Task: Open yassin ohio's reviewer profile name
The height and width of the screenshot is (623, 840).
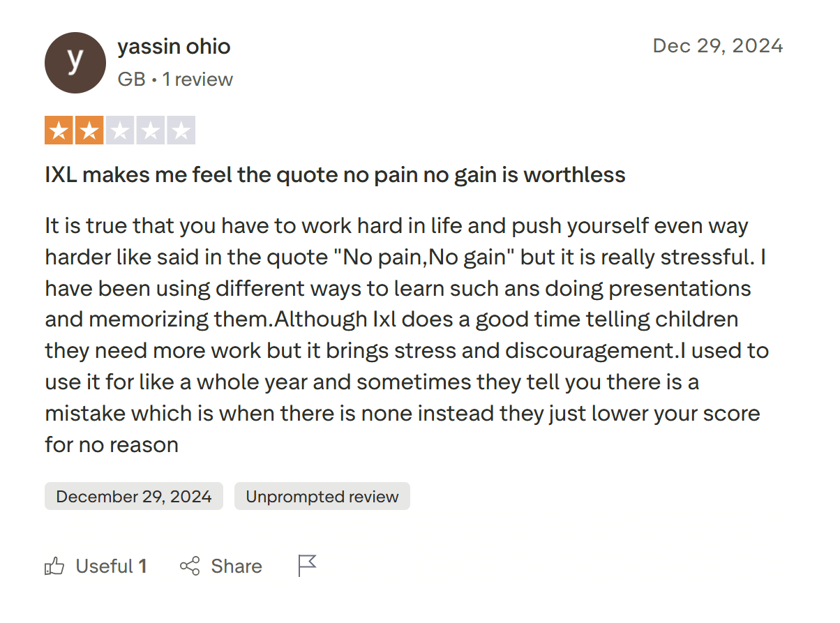Action: click(174, 47)
